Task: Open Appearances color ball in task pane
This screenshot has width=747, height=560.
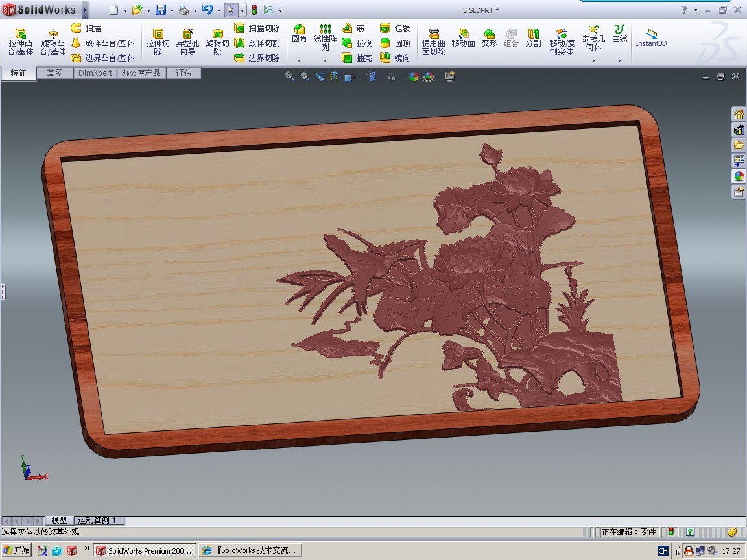Action: tap(739, 176)
